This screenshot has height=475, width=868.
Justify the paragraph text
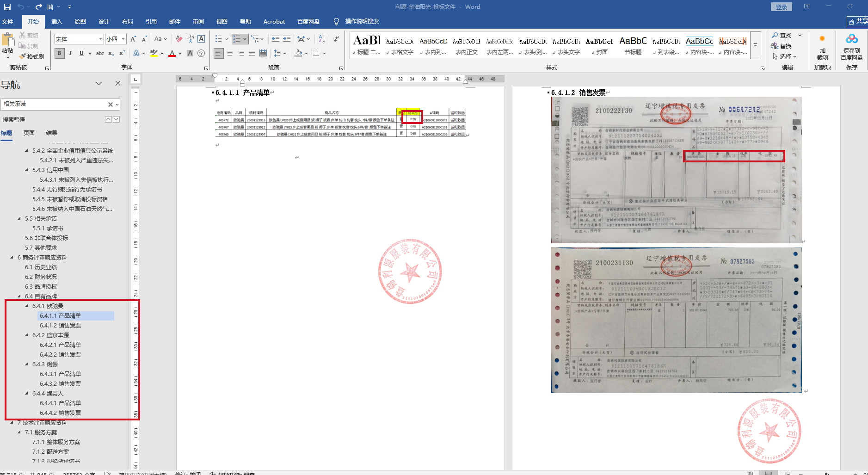(252, 53)
